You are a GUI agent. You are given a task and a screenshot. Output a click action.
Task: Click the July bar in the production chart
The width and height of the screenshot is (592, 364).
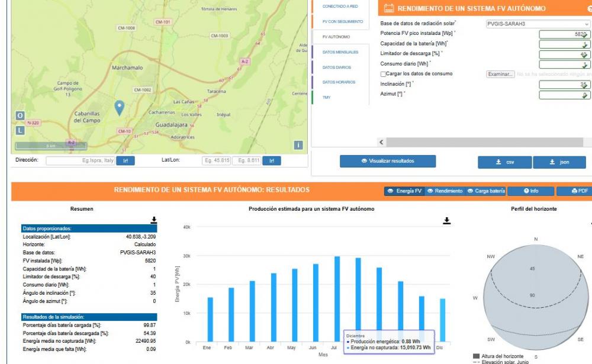337,299
